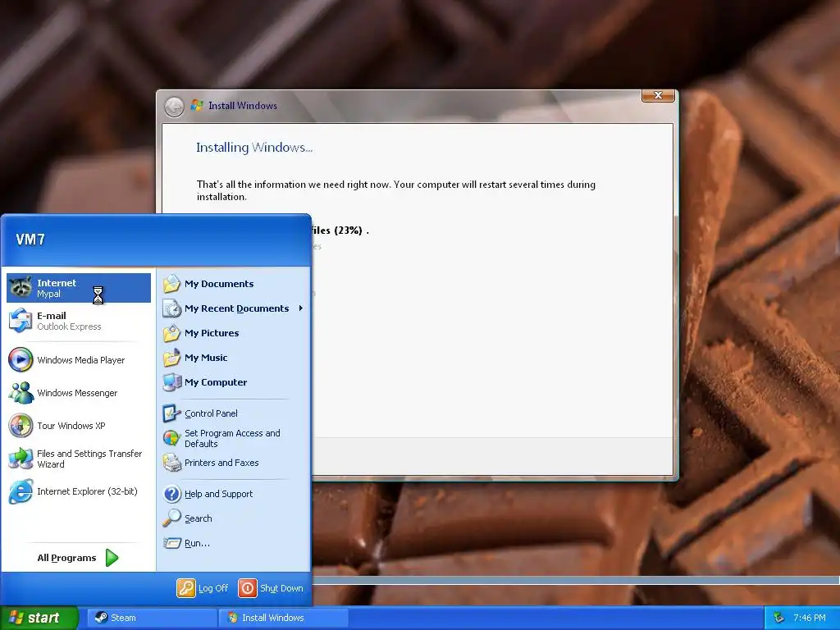Click the My Pictures label
The width and height of the screenshot is (840, 630).
coord(212,333)
